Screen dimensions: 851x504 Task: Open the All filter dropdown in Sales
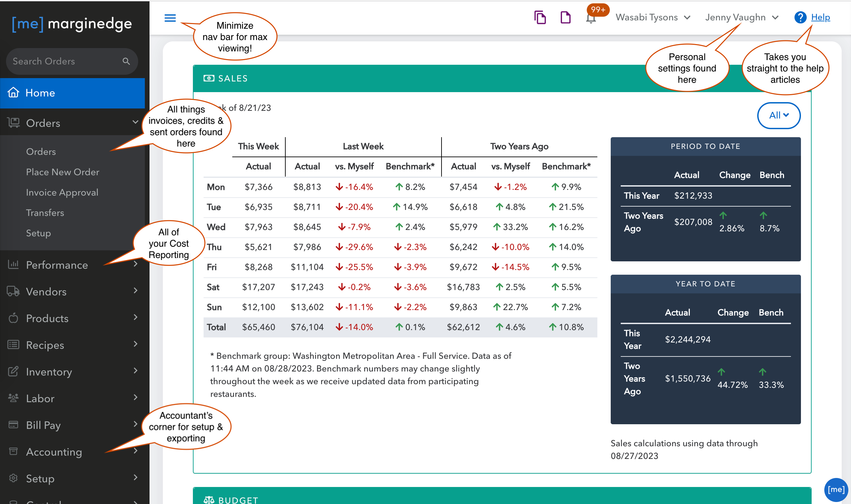tap(778, 115)
